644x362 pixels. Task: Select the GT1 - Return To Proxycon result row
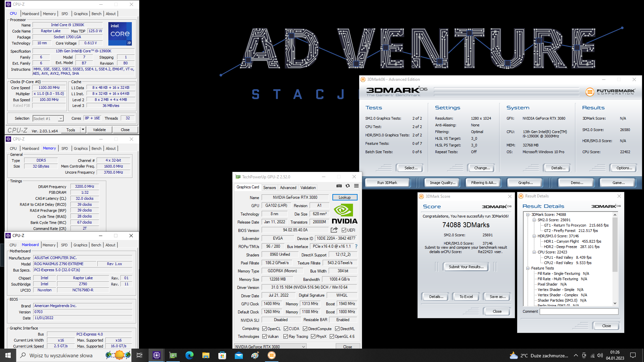pos(576,225)
